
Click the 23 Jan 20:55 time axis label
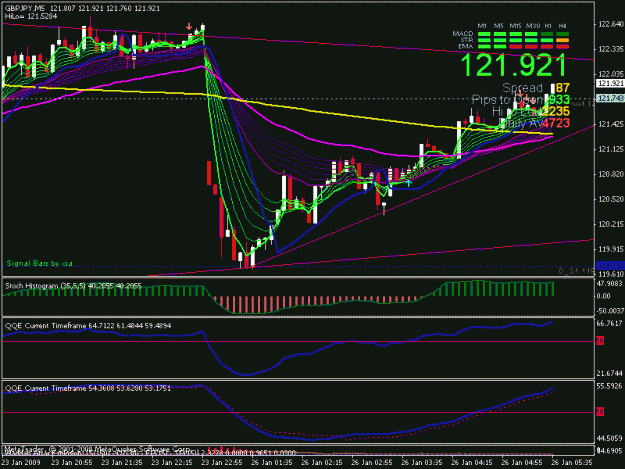(x=72, y=463)
